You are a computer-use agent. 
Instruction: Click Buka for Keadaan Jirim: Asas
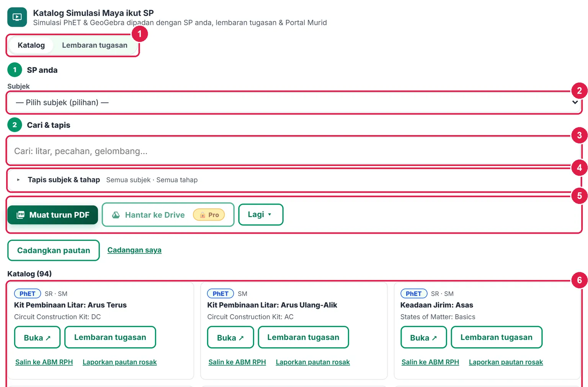point(424,337)
